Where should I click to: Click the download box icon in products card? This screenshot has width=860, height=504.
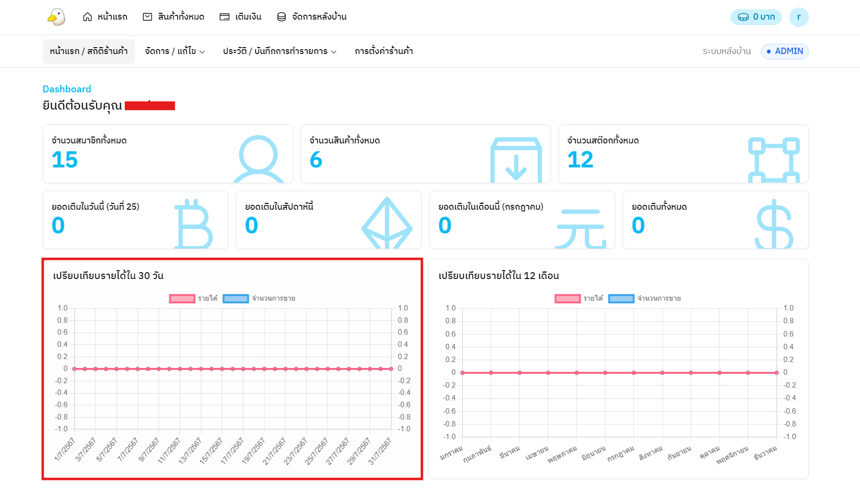(516, 160)
